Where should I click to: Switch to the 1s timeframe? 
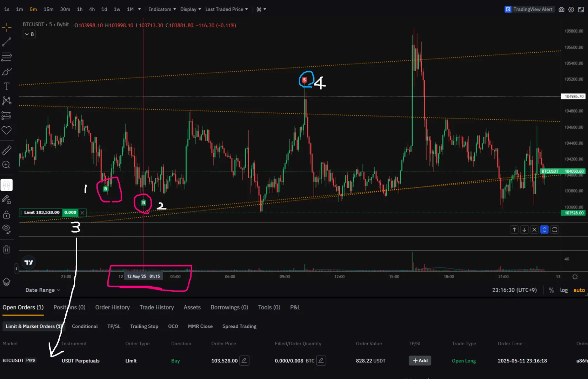pyautogui.click(x=7, y=9)
